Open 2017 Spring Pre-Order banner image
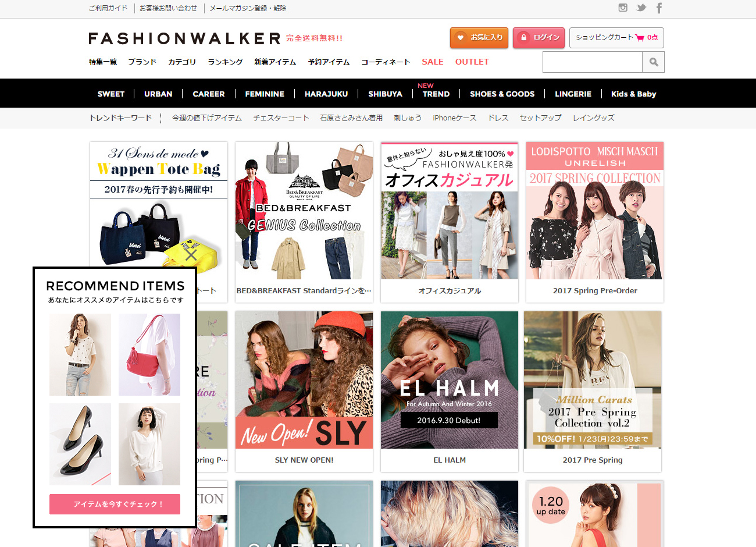This screenshot has height=547, width=756. coord(595,211)
